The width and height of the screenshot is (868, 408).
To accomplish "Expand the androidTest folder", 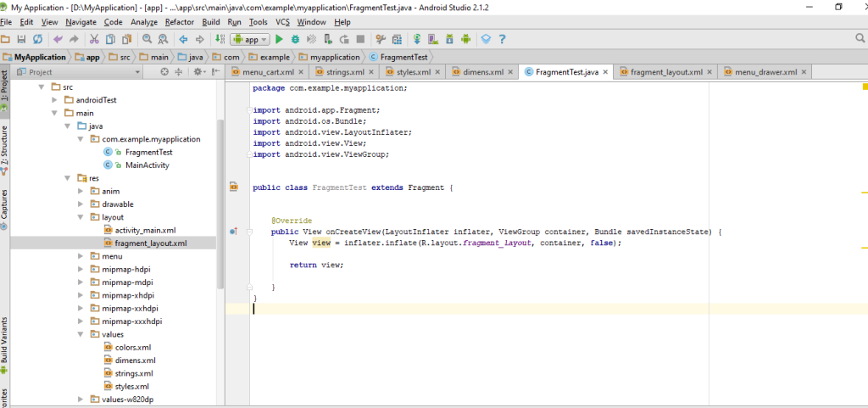I will [x=54, y=100].
